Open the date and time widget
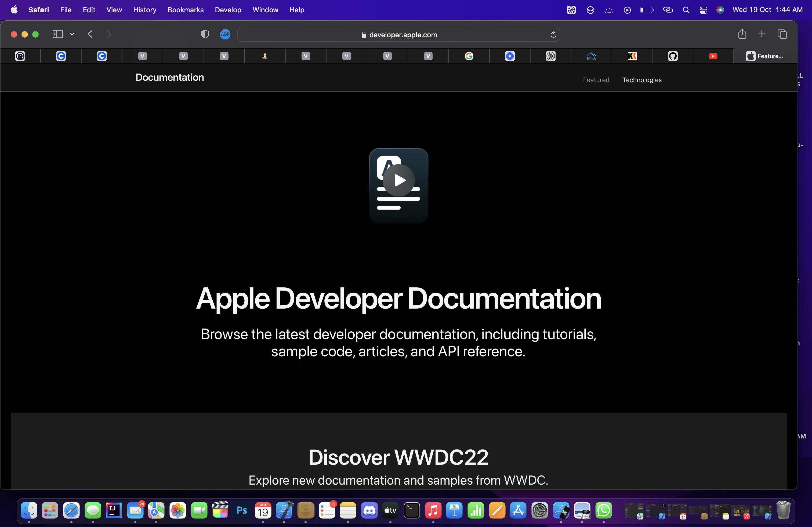This screenshot has height=527, width=812. coord(767,10)
